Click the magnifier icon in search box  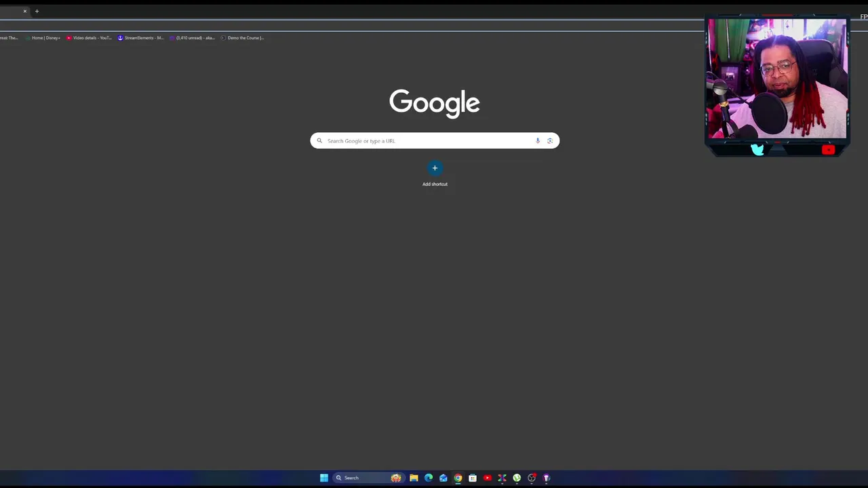pyautogui.click(x=319, y=141)
